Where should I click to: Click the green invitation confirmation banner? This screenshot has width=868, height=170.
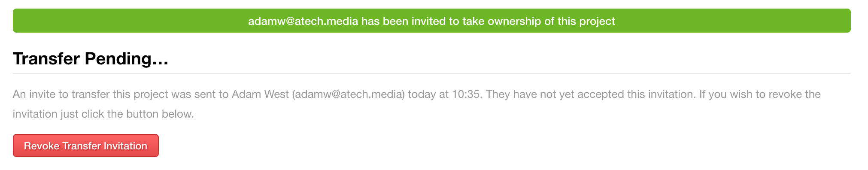point(431,21)
